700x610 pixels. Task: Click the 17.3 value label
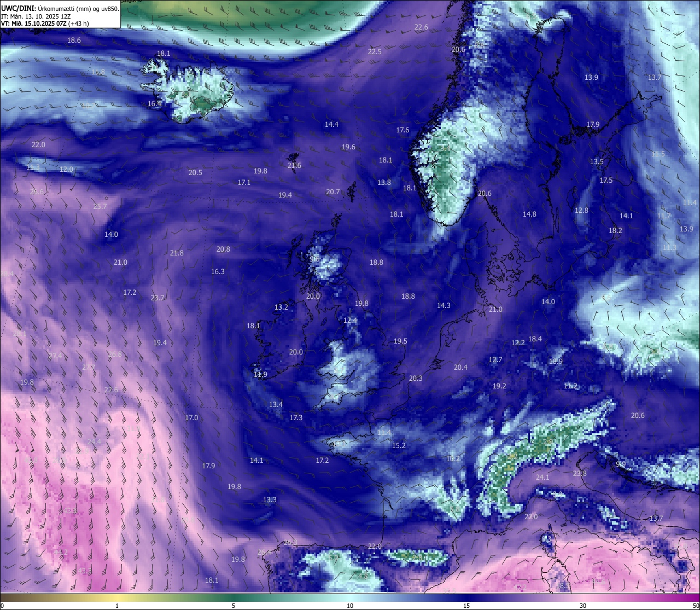(x=296, y=418)
